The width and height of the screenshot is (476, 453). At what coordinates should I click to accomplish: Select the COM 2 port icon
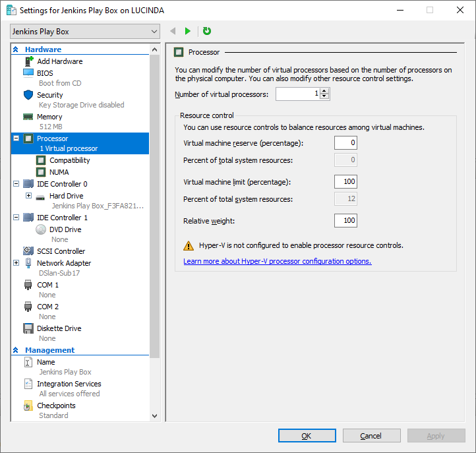point(28,307)
